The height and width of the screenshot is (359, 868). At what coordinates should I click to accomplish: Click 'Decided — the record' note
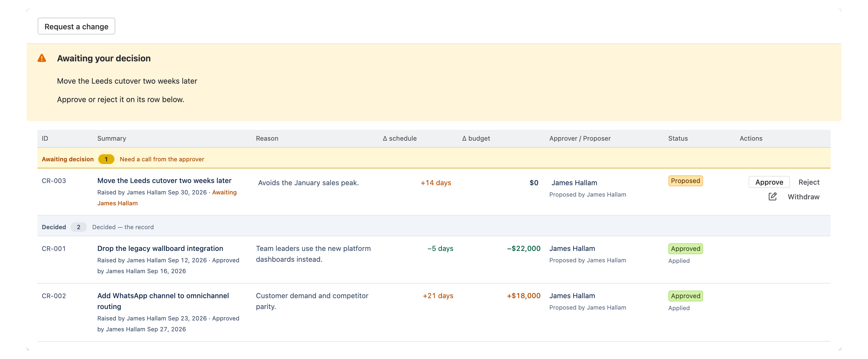pos(123,227)
